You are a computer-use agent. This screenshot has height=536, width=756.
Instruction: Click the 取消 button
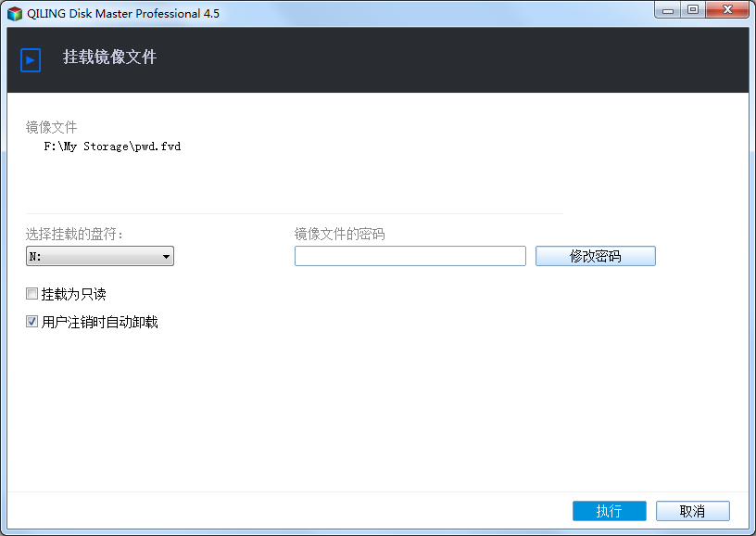click(693, 511)
